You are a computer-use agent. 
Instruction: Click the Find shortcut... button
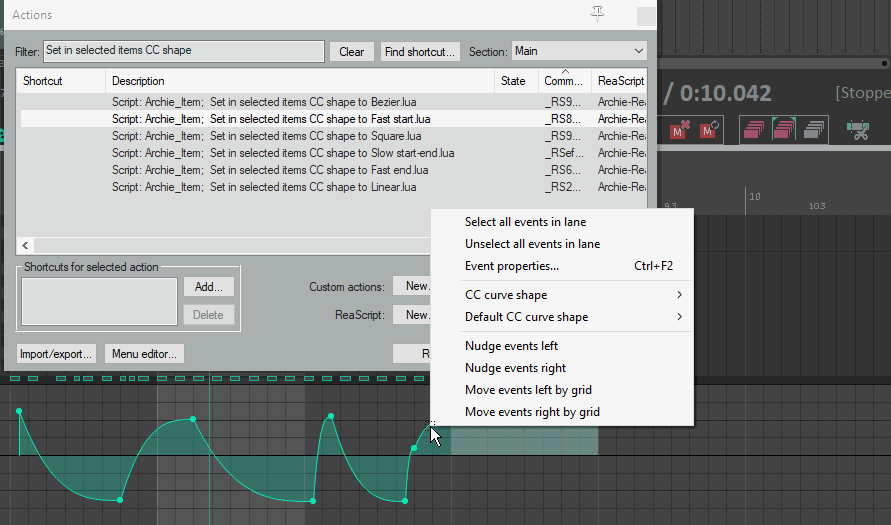[x=420, y=52]
